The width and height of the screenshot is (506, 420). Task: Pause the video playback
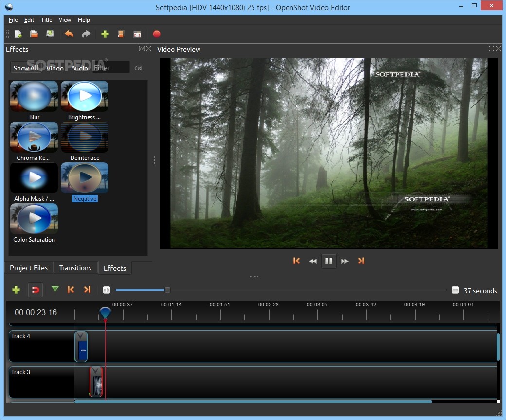click(x=329, y=261)
